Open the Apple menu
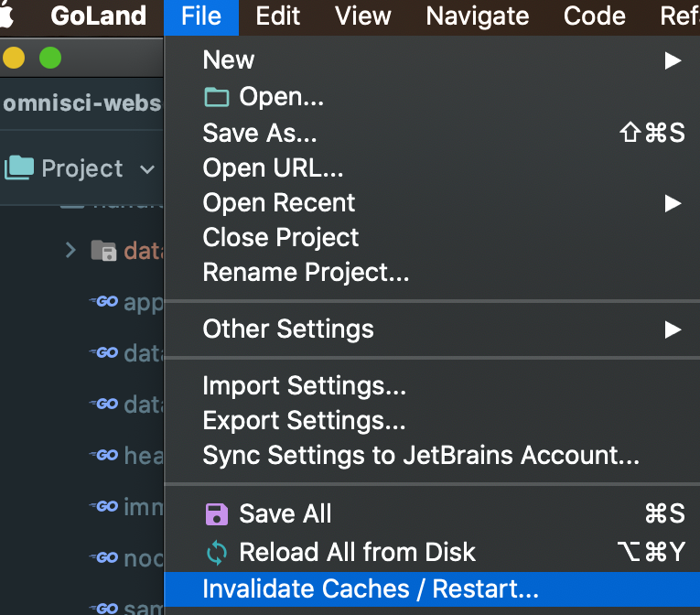This screenshot has width=700, height=615. (6, 16)
